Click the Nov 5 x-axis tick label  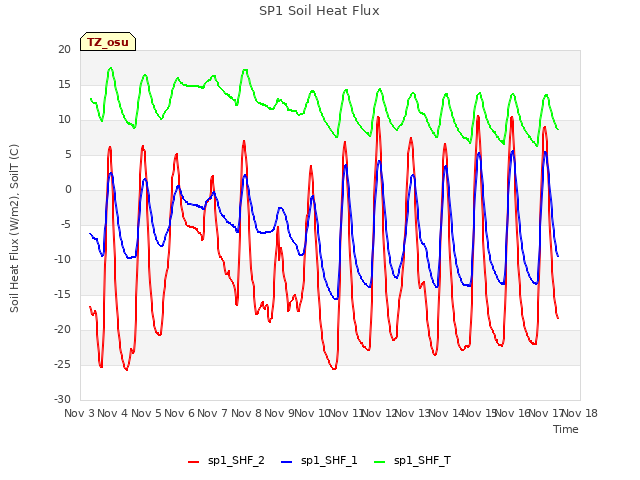tap(146, 413)
